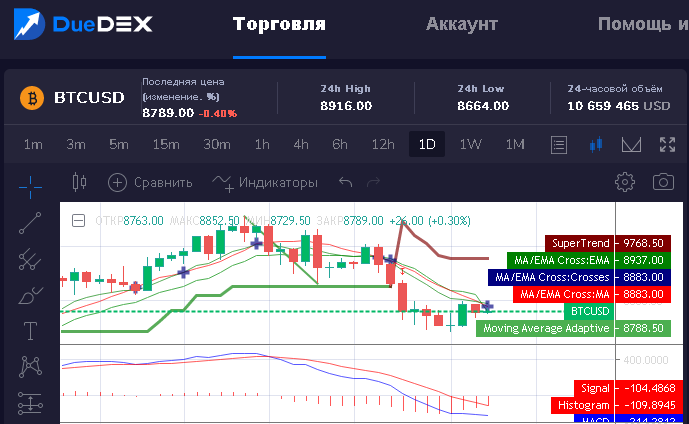Open the chart settings gear
This screenshot has width=689, height=424.
[625, 182]
